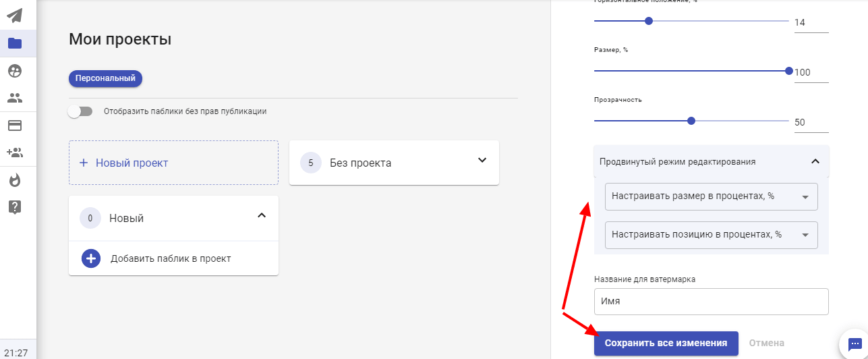Screen dimensions: 868x359
Task: Click the count badge 5 on 'Без проекта'
Action: pyautogui.click(x=310, y=163)
